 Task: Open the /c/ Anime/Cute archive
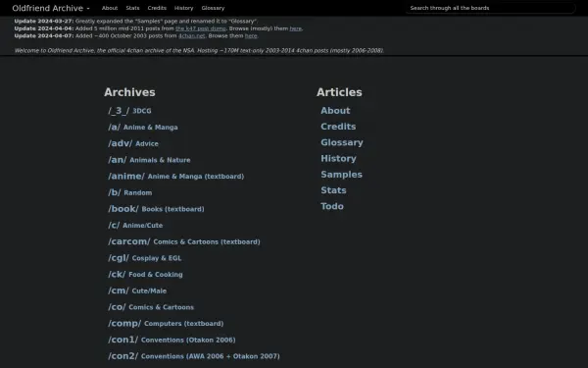(x=135, y=226)
